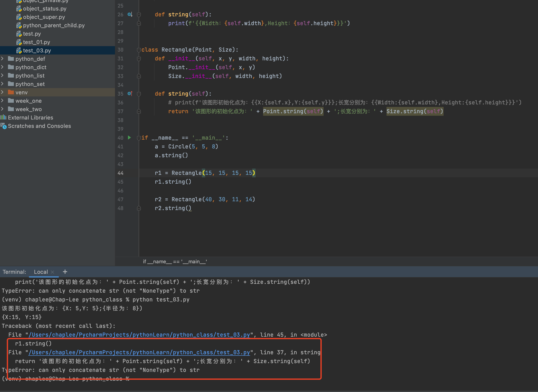Click overridden-method gutter icon on line 26
Image resolution: width=538 pixels, height=392 pixels.
click(x=130, y=14)
